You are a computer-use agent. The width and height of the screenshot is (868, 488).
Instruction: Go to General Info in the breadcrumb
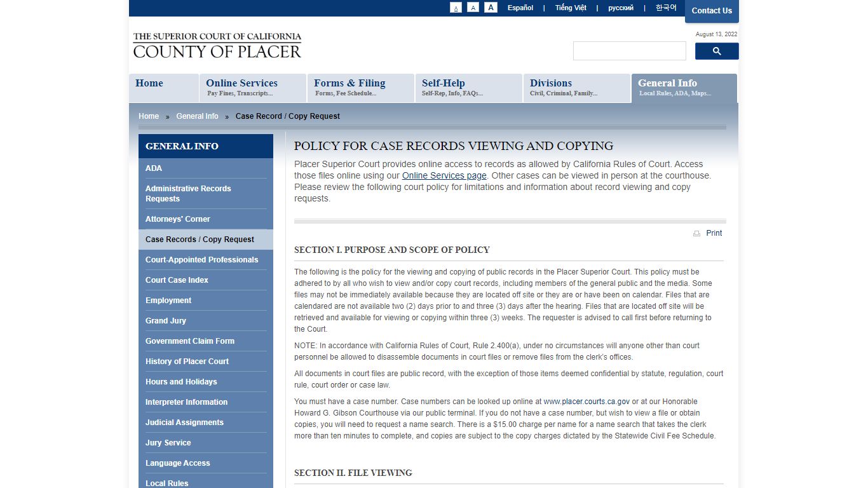[x=197, y=116]
